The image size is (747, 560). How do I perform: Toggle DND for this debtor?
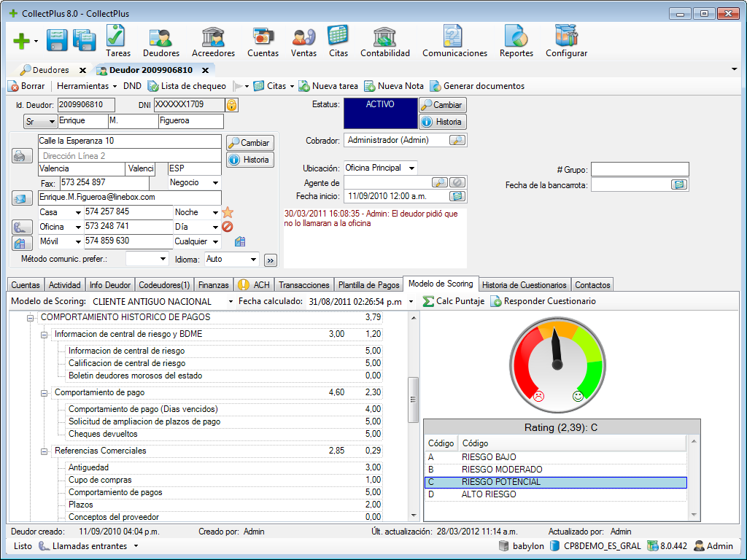click(x=132, y=86)
